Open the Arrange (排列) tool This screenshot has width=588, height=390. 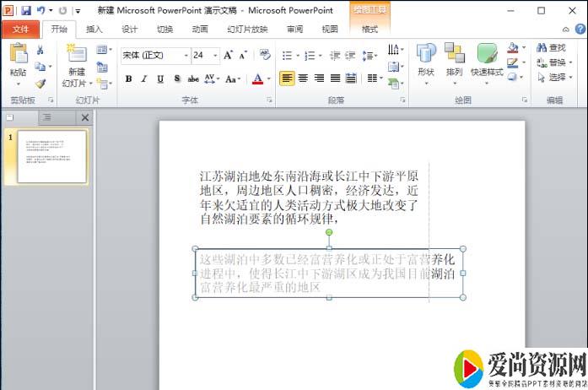pyautogui.click(x=455, y=56)
